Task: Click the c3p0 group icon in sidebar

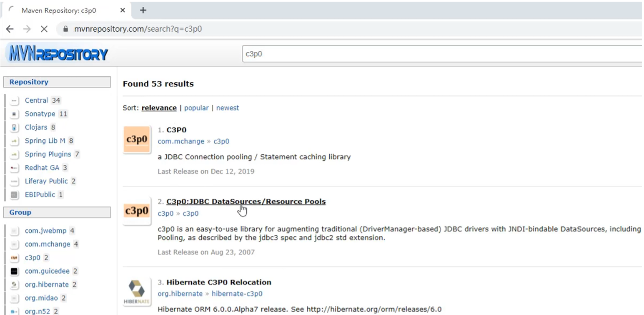Action: point(15,258)
